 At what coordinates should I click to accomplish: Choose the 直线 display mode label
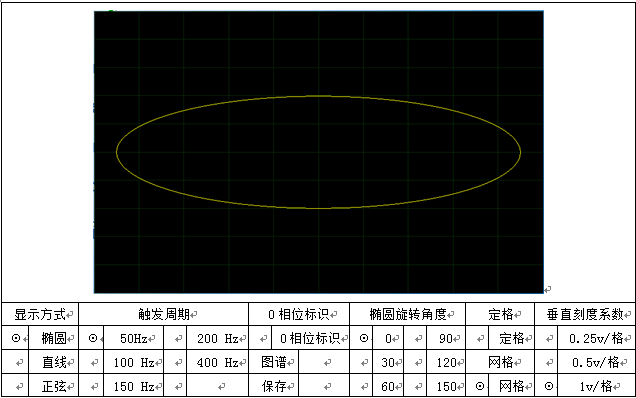point(54,362)
